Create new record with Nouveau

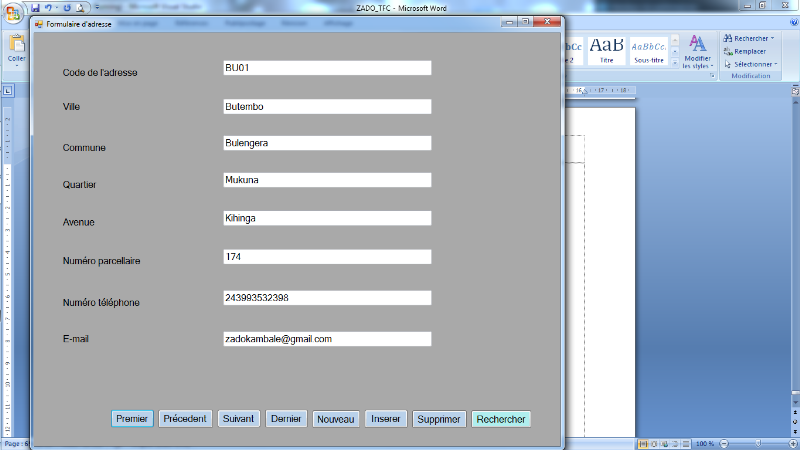click(336, 419)
